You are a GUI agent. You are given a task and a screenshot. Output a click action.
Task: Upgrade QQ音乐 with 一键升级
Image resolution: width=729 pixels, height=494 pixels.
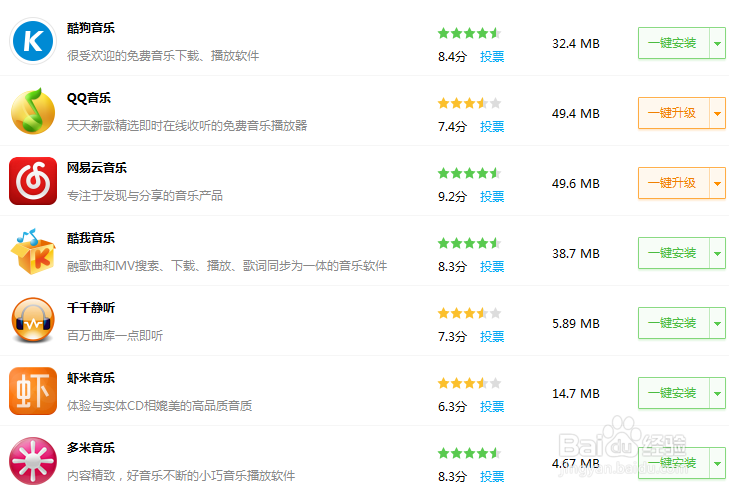(x=673, y=113)
